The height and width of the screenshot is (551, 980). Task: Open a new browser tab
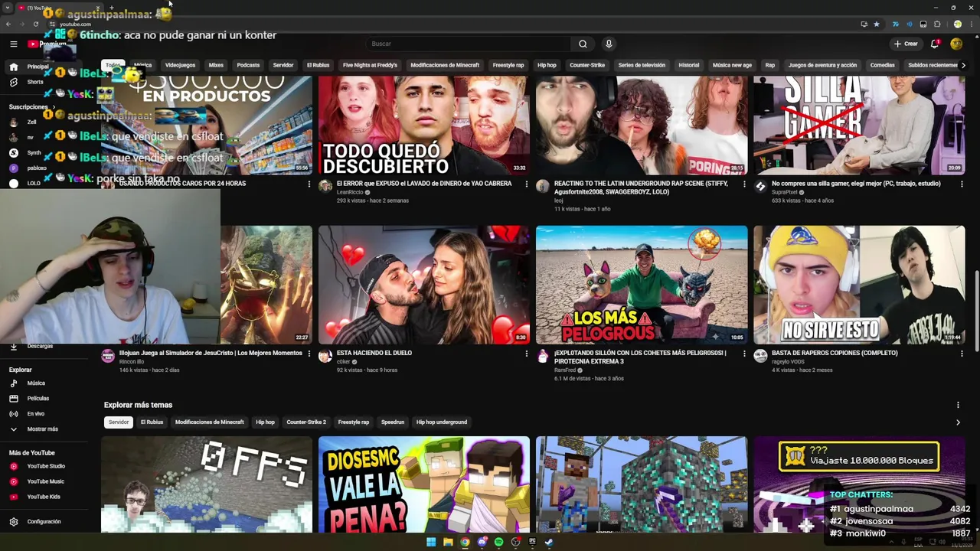point(111,8)
